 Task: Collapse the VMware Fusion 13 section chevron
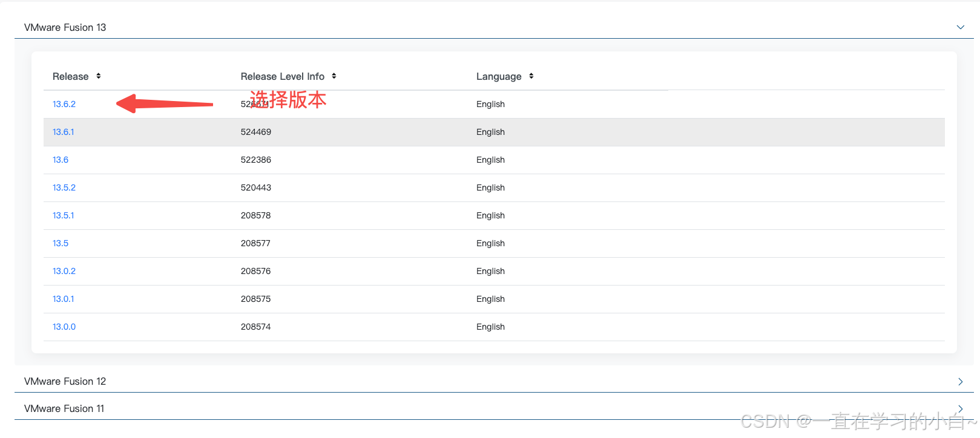[960, 27]
